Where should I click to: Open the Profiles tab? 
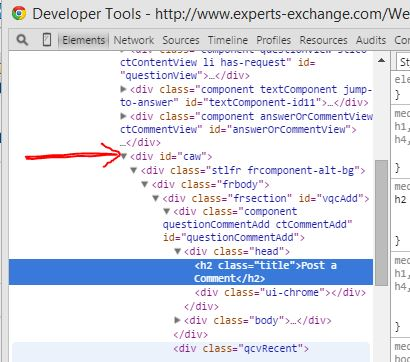click(273, 40)
